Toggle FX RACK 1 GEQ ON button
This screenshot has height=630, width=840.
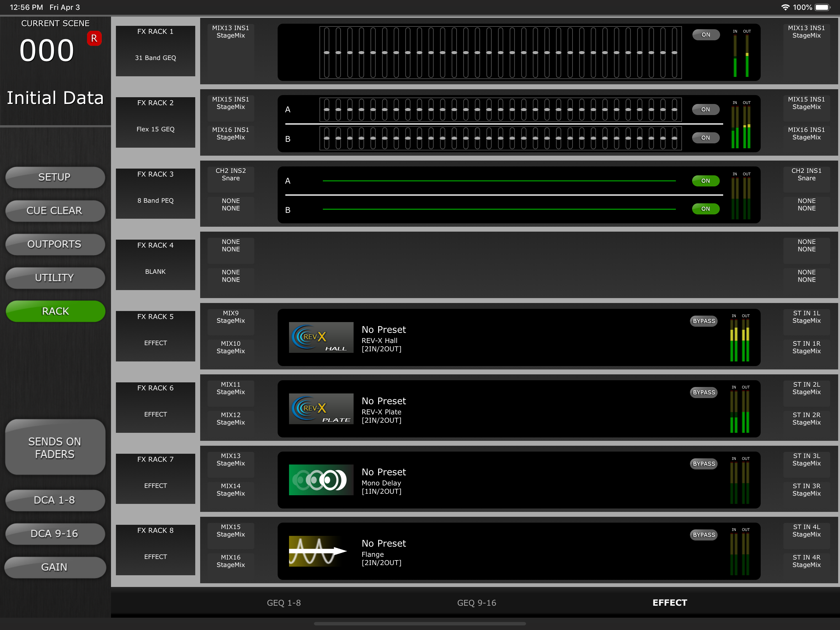point(705,34)
